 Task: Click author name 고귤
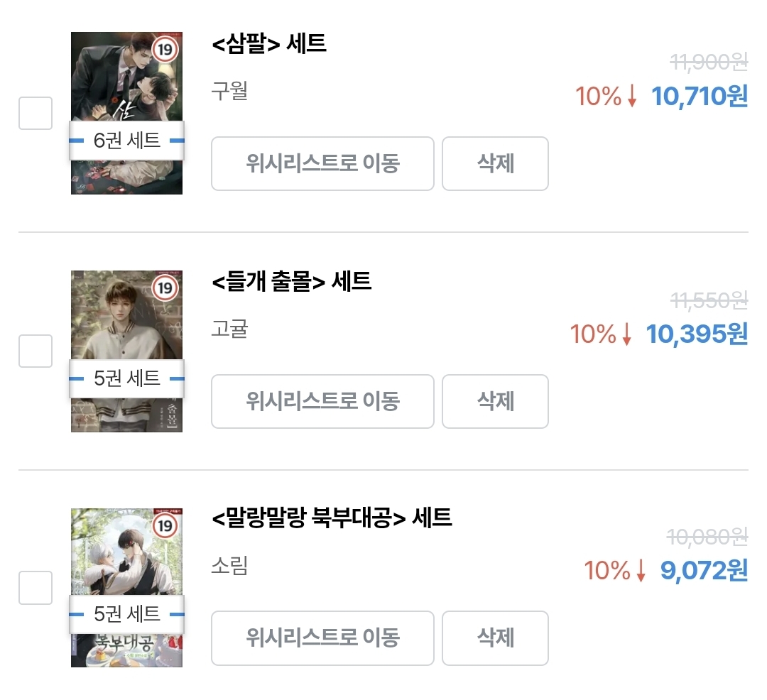click(x=229, y=329)
